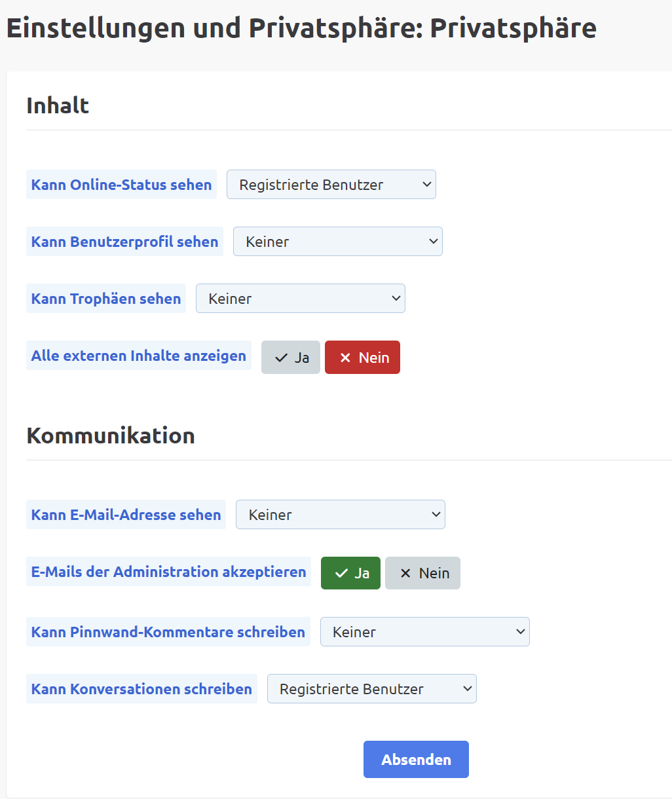This screenshot has height=799, width=672.
Task: Expand the Kann Benutzerprofil sehen dropdown
Action: [x=337, y=242]
